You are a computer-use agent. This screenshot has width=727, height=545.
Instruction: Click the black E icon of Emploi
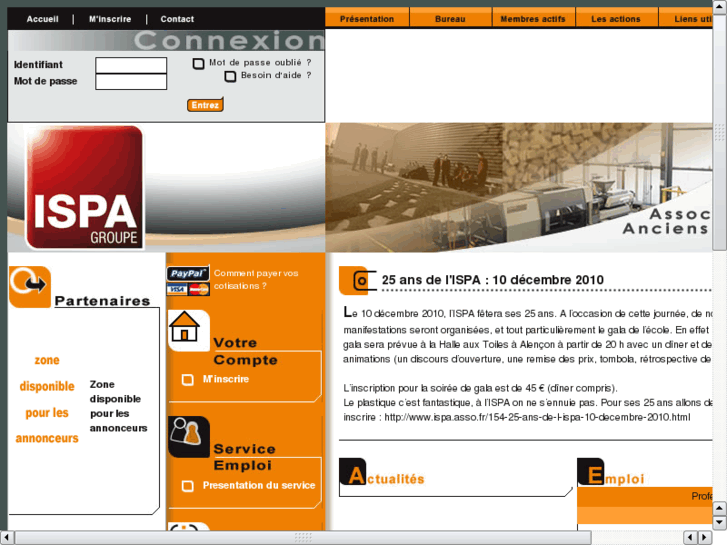[x=591, y=472]
